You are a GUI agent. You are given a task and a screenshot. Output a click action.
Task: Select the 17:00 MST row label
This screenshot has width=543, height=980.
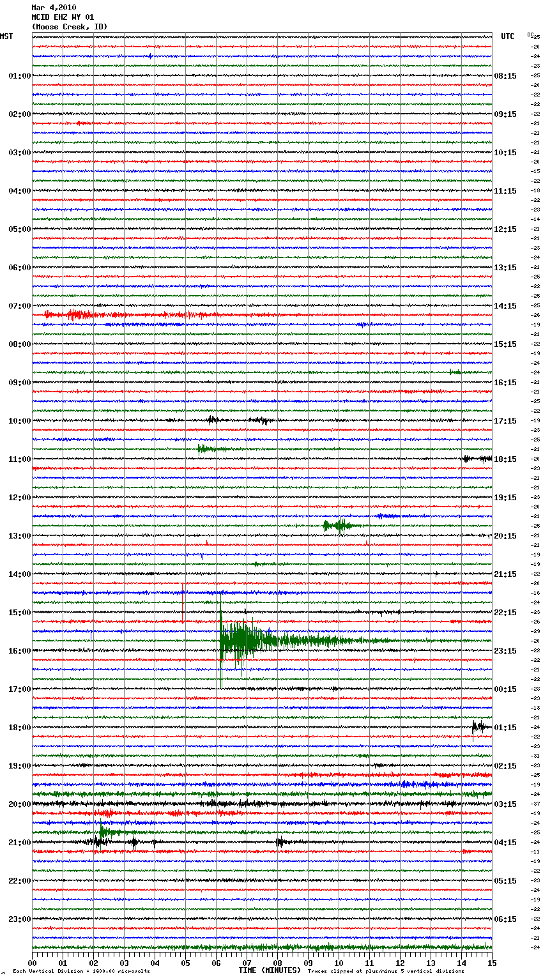[x=20, y=689]
